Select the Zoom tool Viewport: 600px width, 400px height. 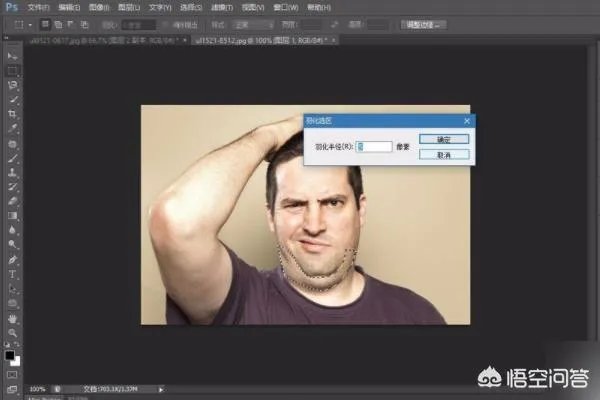pyautogui.click(x=13, y=332)
